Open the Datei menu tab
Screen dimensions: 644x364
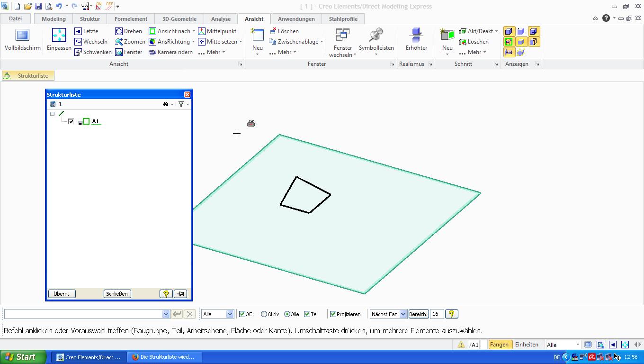tap(16, 18)
